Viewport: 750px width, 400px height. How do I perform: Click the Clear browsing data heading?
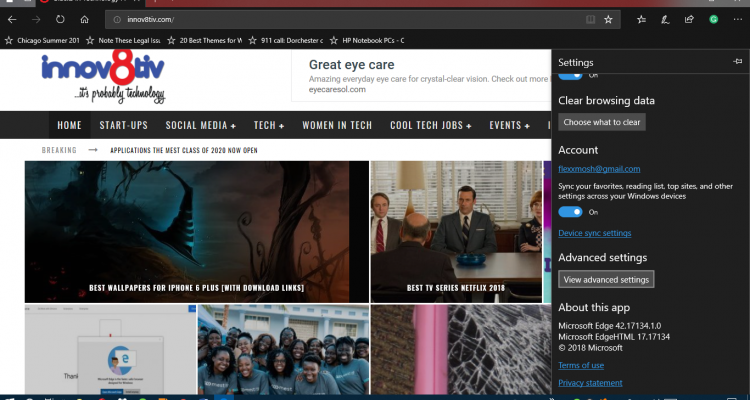tap(606, 100)
